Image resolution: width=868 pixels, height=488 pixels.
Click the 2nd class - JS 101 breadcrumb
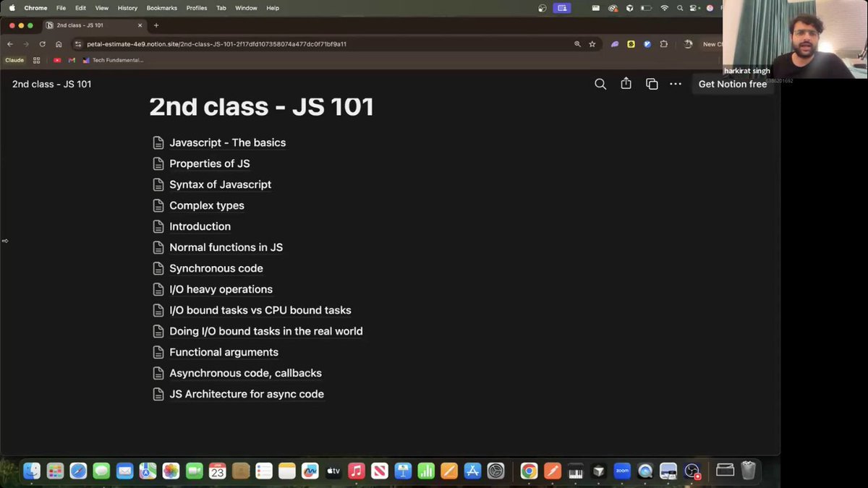[x=51, y=84]
